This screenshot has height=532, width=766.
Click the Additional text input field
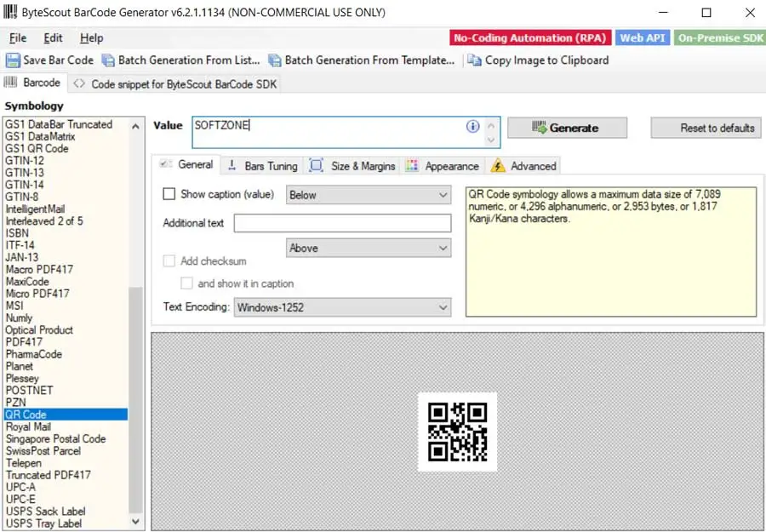[x=342, y=223]
